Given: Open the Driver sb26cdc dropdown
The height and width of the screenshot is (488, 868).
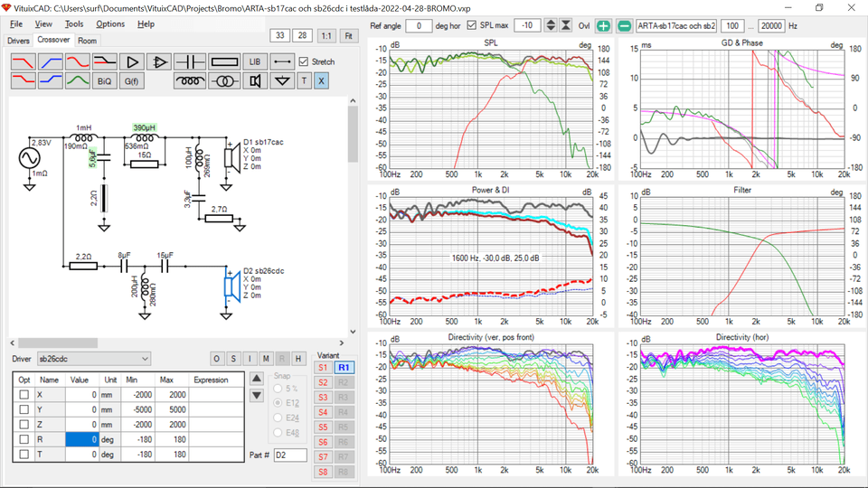Looking at the screenshot, I should pyautogui.click(x=93, y=359).
